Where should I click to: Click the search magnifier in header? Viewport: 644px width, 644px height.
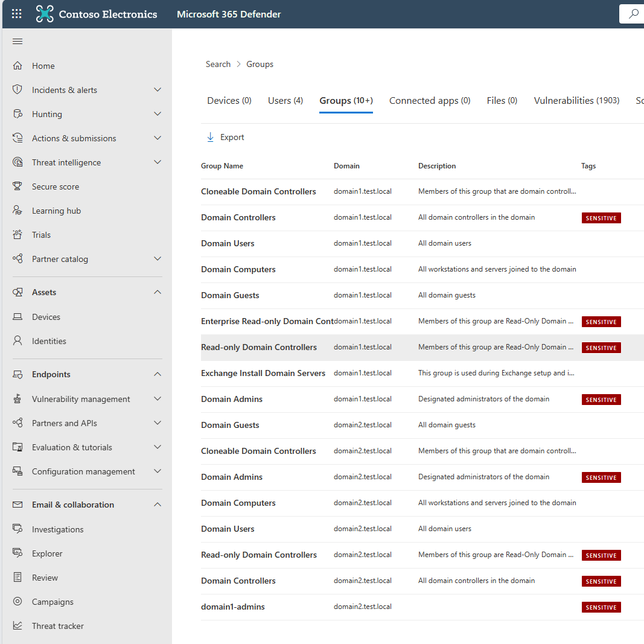634,14
